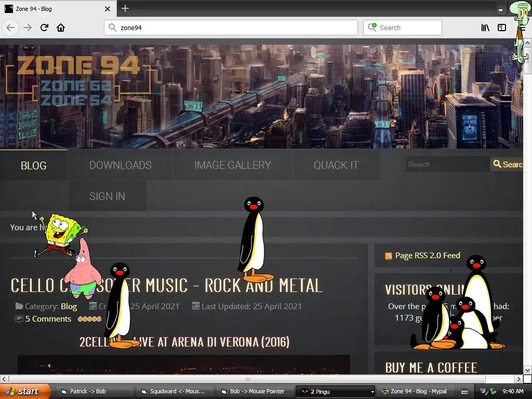Open the Windows start button

coord(25,391)
